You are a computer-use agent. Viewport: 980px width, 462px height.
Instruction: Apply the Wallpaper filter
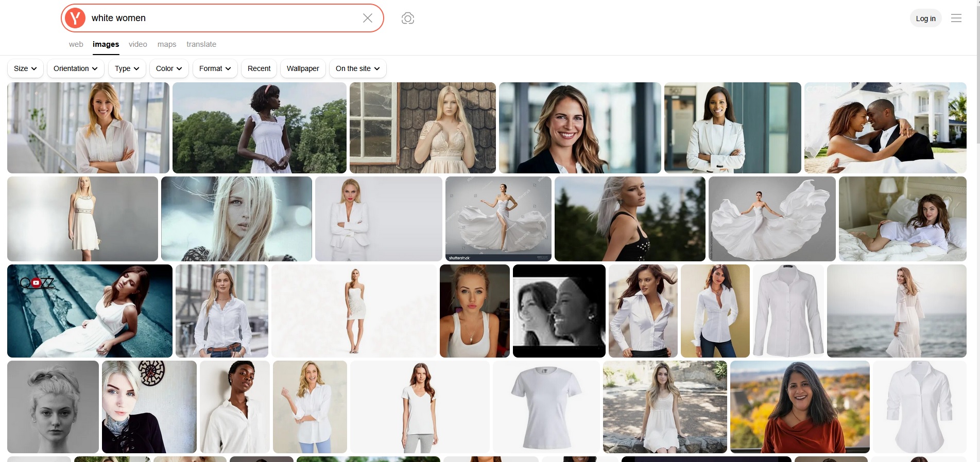(x=303, y=68)
